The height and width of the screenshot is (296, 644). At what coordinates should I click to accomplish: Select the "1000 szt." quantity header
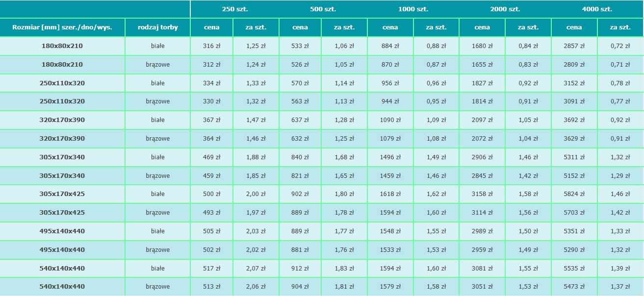coord(414,9)
